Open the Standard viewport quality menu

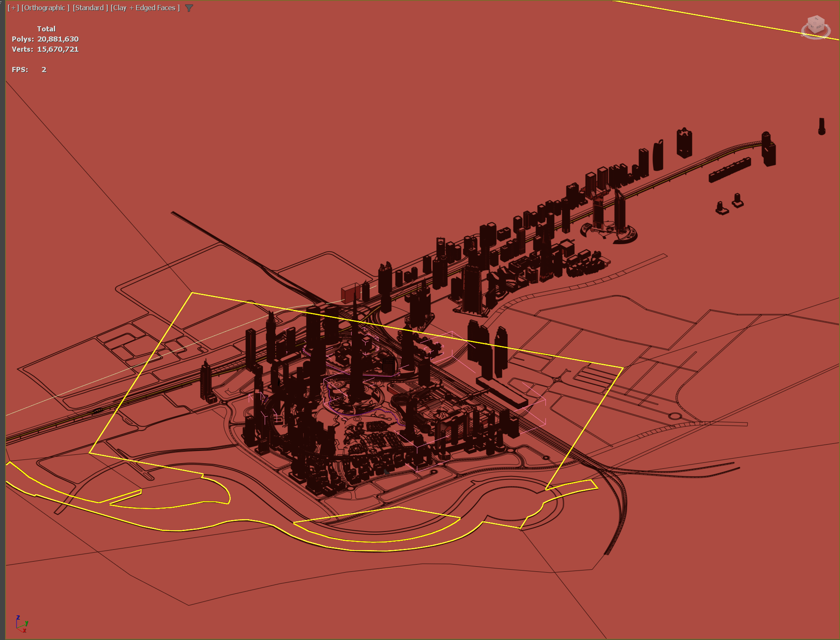coord(90,8)
